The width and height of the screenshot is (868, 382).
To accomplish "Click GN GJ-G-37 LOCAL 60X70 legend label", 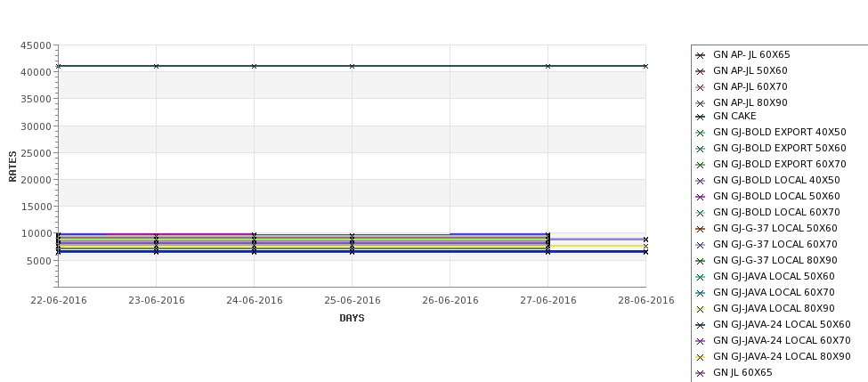I will point(775,245).
